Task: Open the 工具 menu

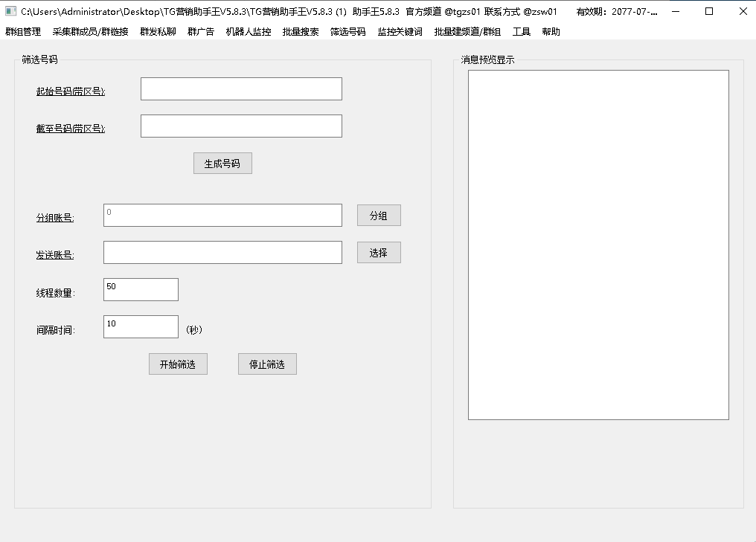Action: point(521,32)
